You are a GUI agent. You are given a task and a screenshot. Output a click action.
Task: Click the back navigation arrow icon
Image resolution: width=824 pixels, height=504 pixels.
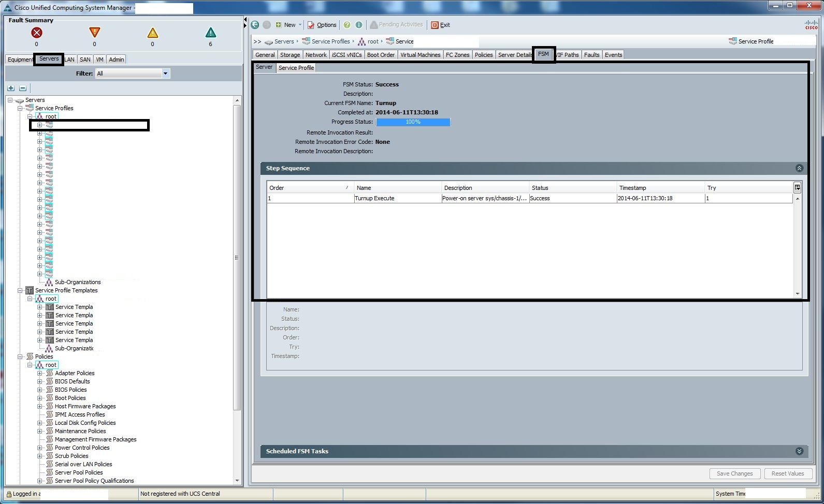(255, 25)
